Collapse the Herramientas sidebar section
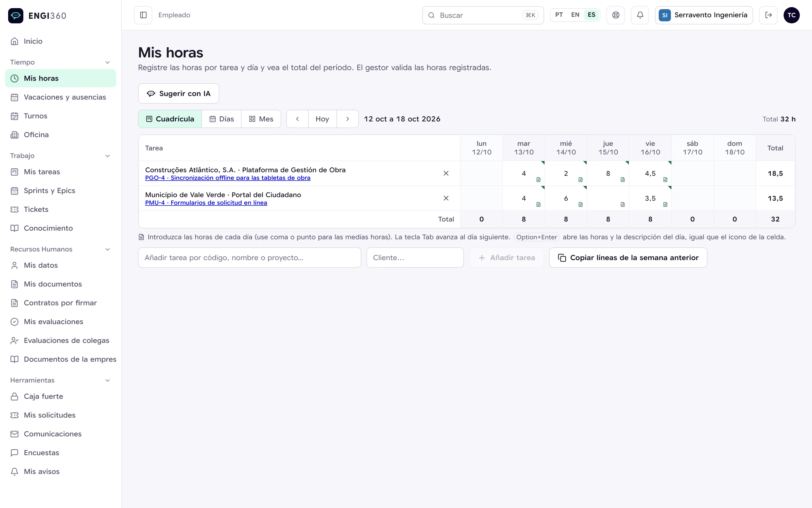Image resolution: width=812 pixels, height=508 pixels. pos(107,380)
